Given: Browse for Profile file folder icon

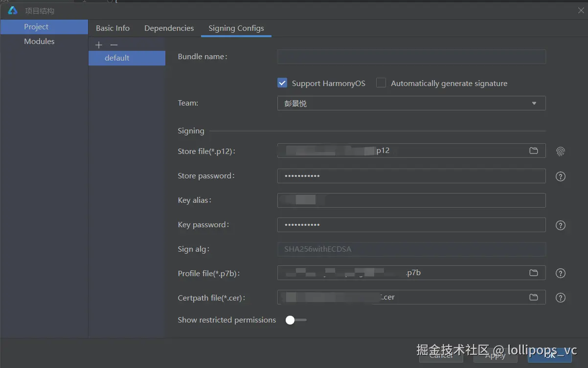Looking at the screenshot, I should (x=534, y=273).
